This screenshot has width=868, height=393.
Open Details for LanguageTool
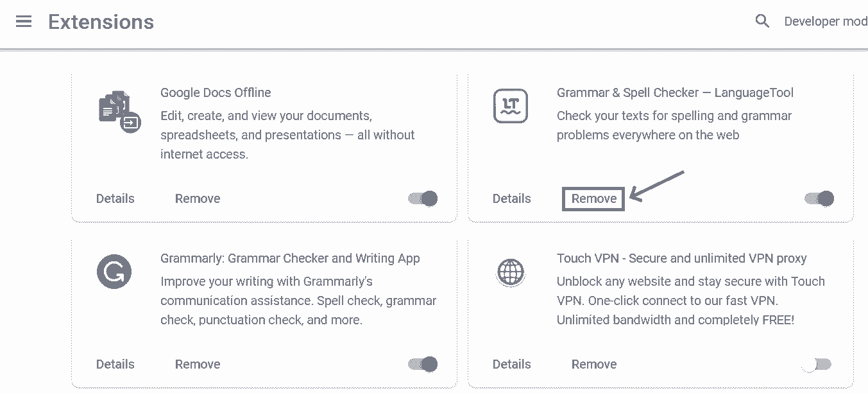(x=512, y=198)
